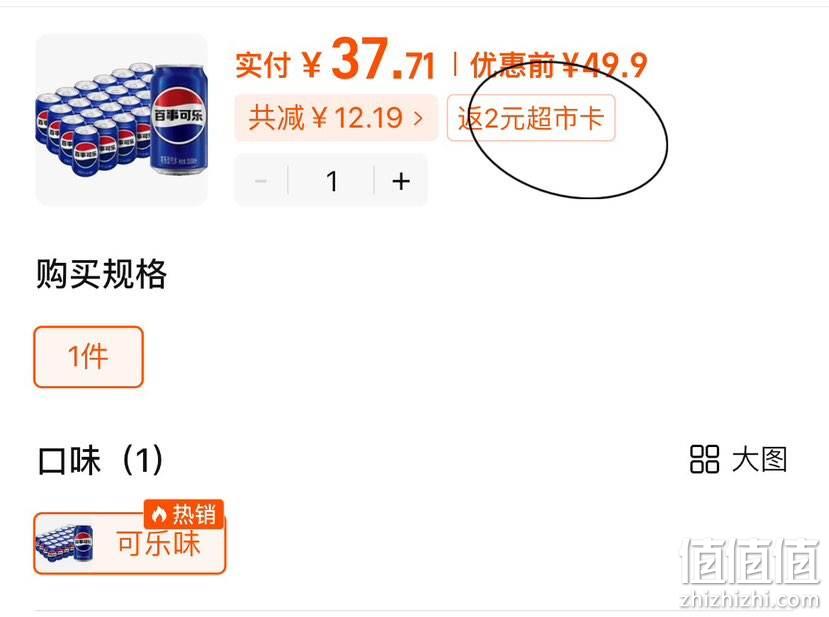Viewport: 829px width, 617px height.
Task: Switch to grid view via 大图 icon
Action: [704, 459]
